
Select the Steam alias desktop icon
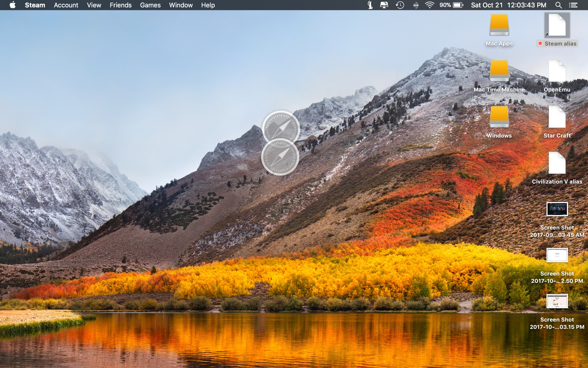tap(557, 25)
